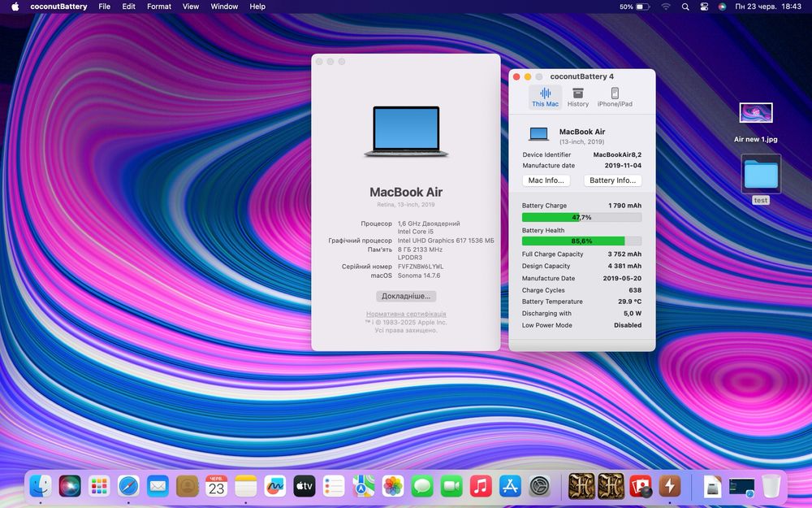812x508 pixels.
Task: Open the Apple TV app in the Dock
Action: (304, 486)
